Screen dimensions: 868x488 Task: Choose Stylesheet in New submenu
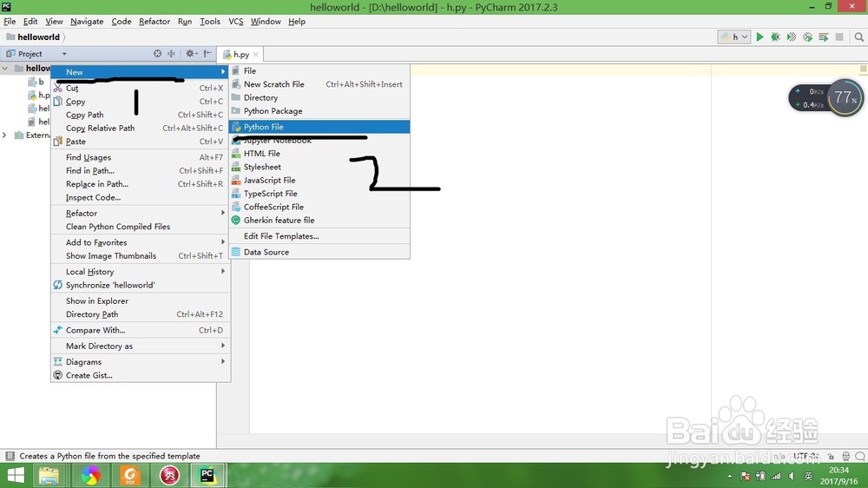319,167
